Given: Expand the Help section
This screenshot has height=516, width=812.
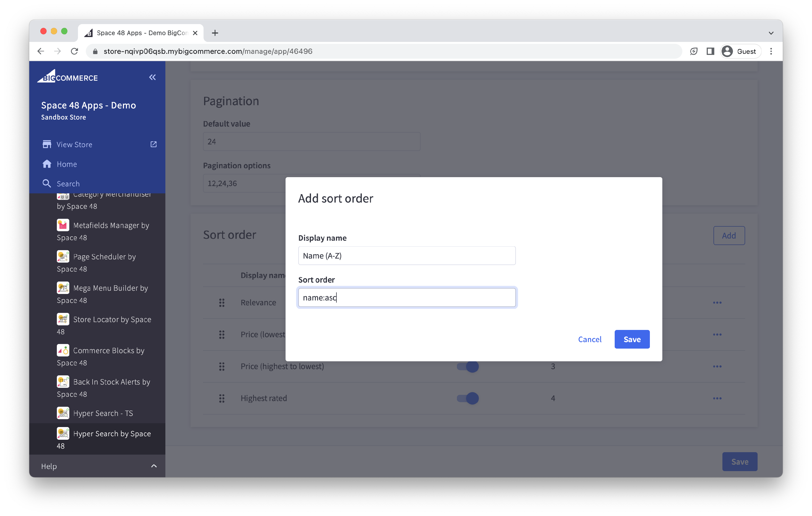Looking at the screenshot, I should tap(97, 466).
